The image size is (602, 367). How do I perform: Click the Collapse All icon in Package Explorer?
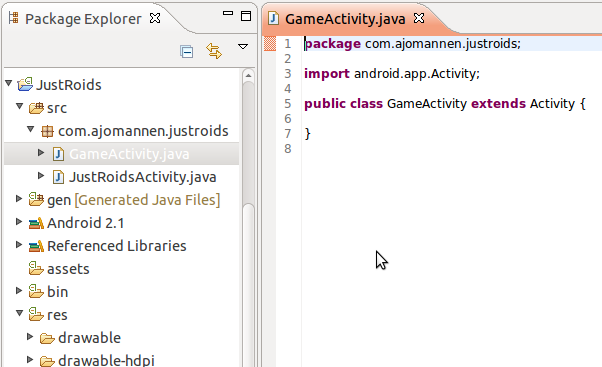[x=187, y=51]
